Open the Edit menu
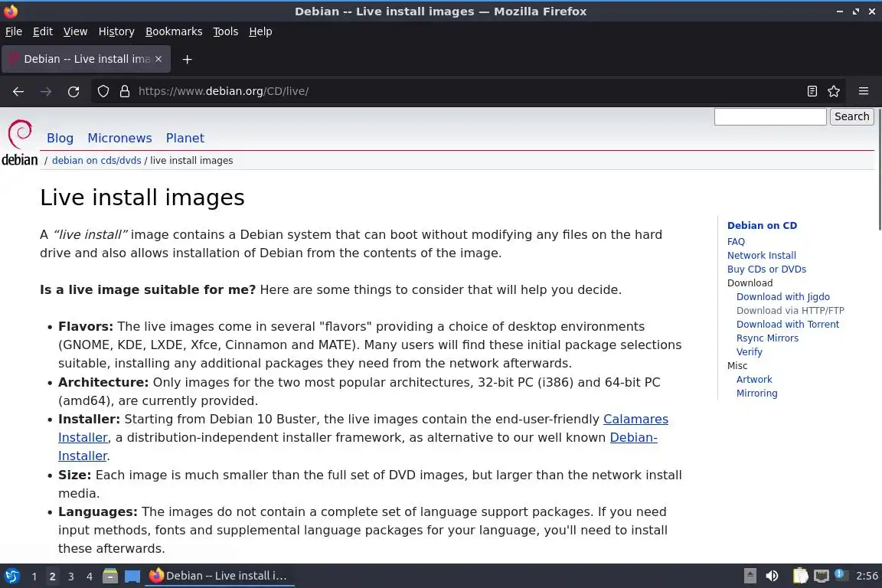Screen dimensions: 882x588 point(43,31)
